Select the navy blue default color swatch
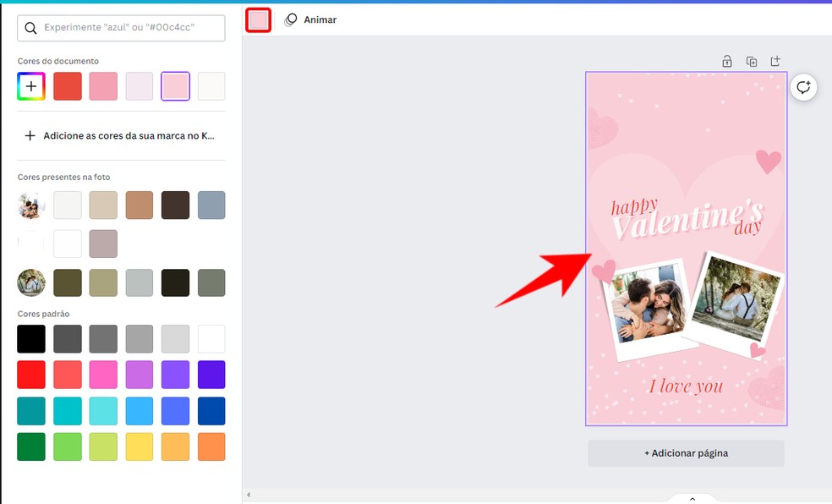The height and width of the screenshot is (504, 832). click(211, 411)
